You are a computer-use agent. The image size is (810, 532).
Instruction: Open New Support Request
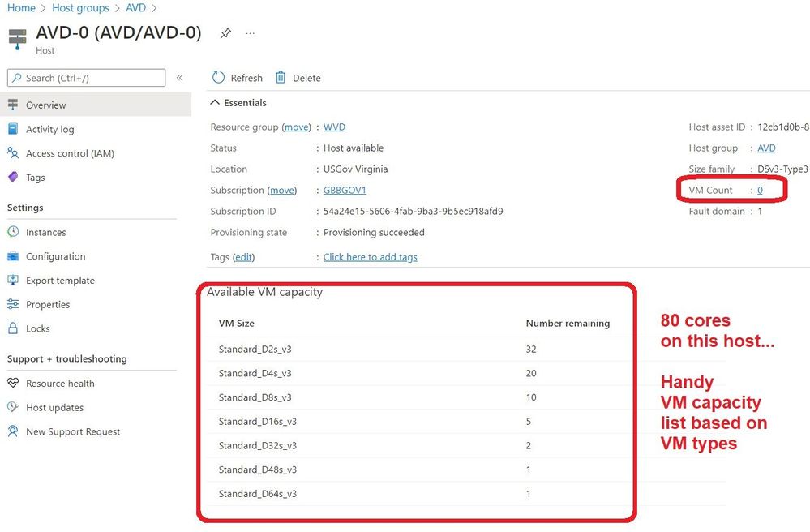[x=73, y=431]
